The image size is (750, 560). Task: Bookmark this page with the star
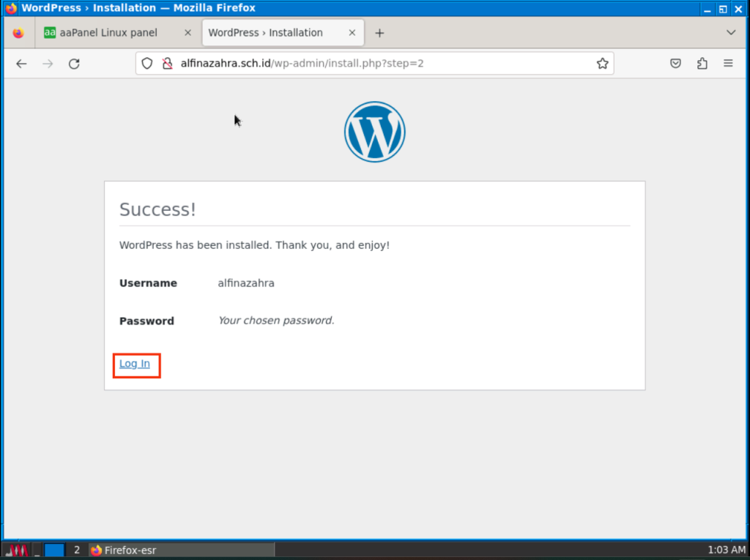(602, 64)
